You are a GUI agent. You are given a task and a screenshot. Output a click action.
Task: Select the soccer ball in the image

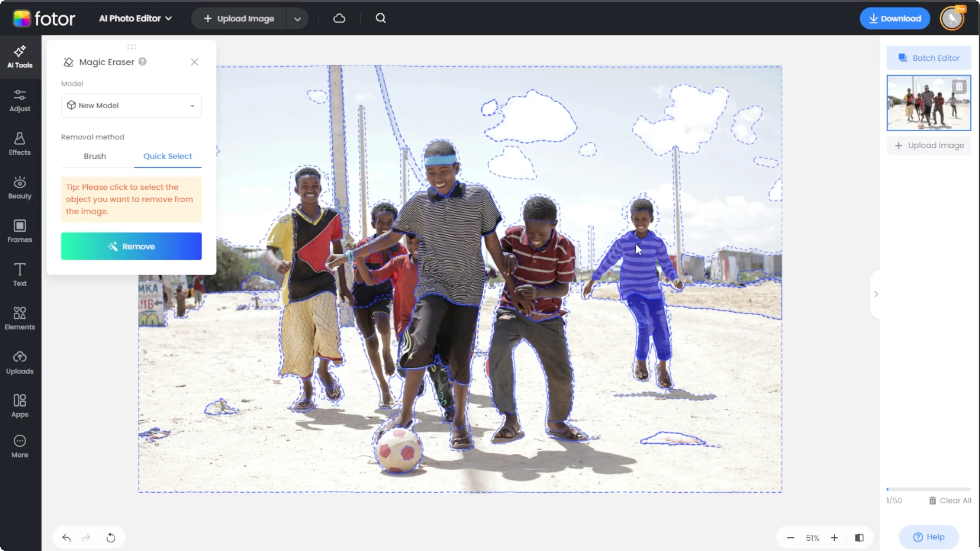coord(399,450)
